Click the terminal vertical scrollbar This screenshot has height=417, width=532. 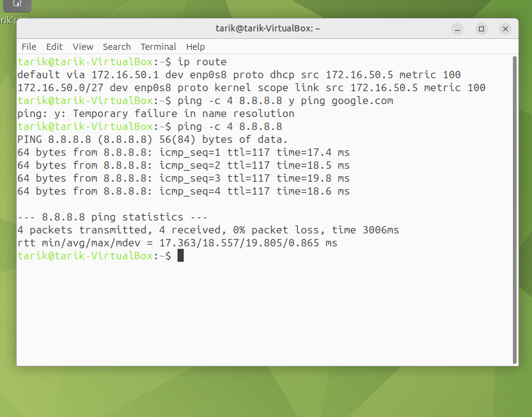(515, 210)
